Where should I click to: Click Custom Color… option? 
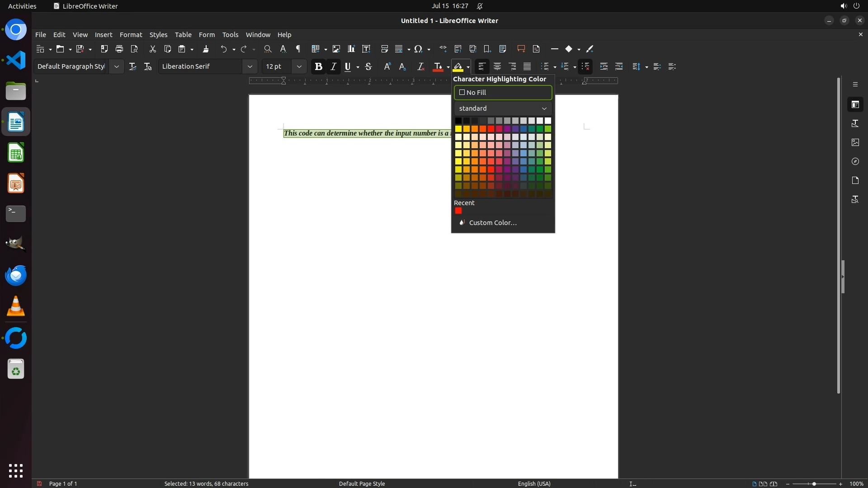point(492,223)
